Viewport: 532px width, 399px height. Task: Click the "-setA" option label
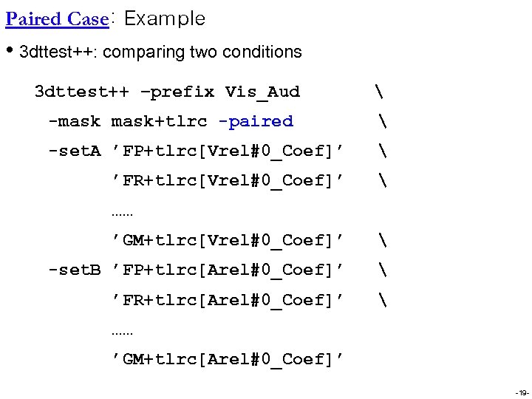click(x=73, y=151)
